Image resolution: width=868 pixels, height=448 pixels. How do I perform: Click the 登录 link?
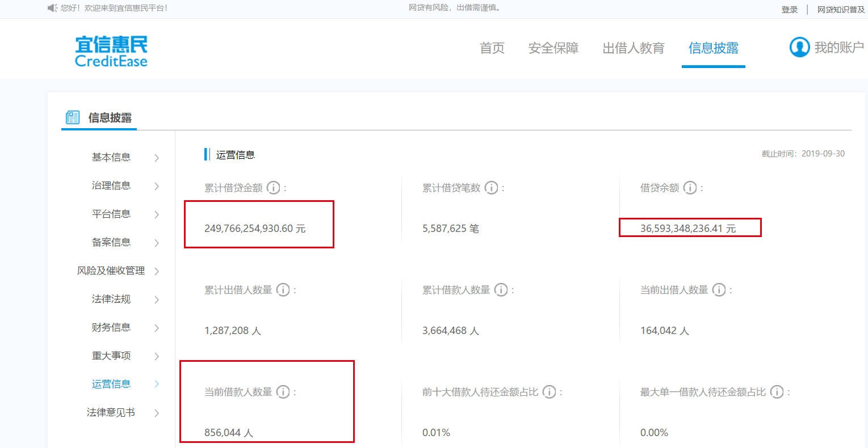tap(790, 10)
